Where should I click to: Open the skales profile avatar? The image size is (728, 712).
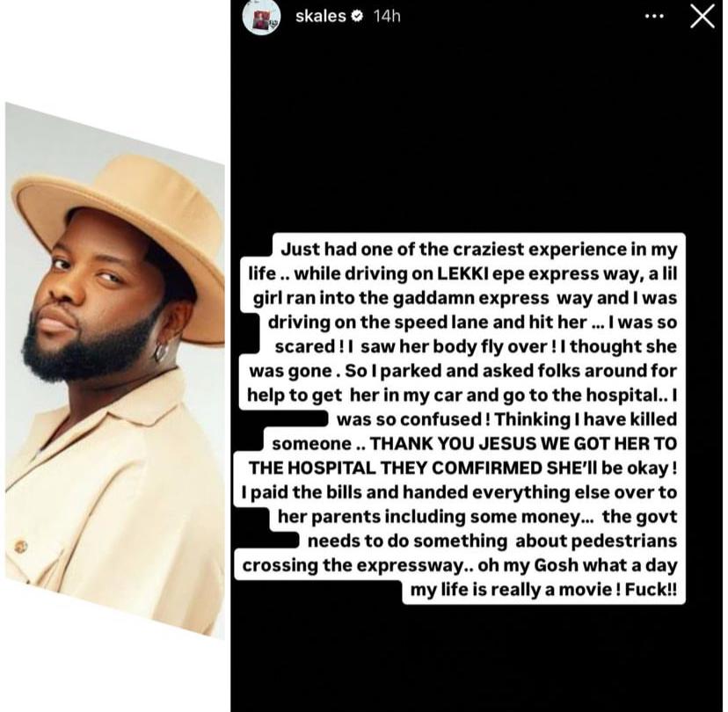pos(261,18)
